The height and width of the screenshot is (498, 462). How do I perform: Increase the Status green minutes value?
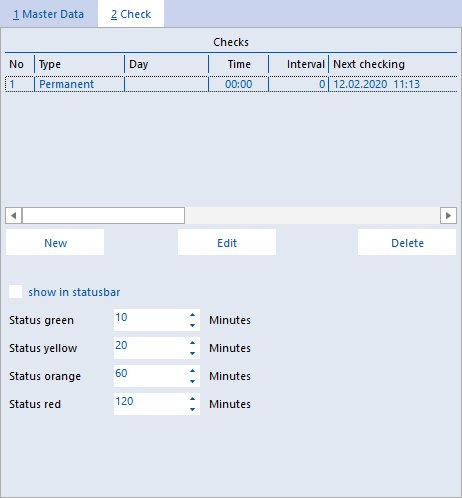192,315
